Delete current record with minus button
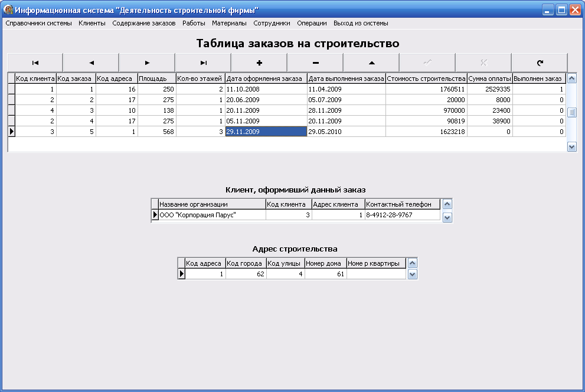This screenshot has height=392, width=585. pos(315,63)
